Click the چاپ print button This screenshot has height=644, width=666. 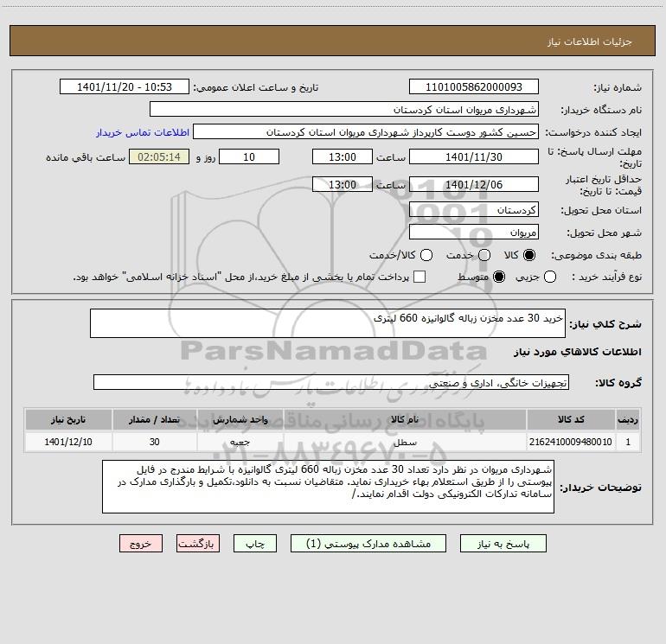tap(255, 544)
